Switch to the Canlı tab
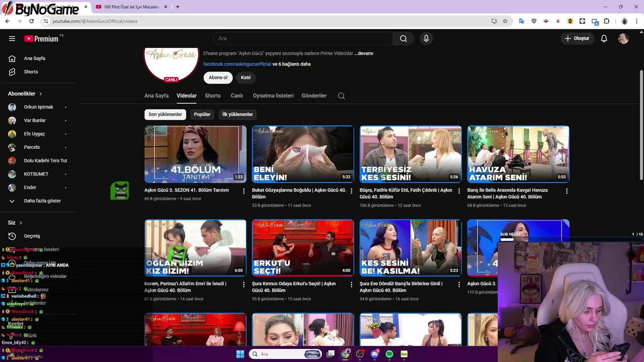Image resolution: width=644 pixels, height=362 pixels. pos(237,96)
